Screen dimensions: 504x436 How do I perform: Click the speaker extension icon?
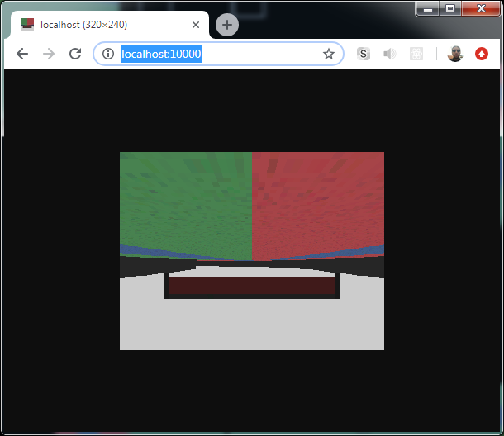[390, 54]
